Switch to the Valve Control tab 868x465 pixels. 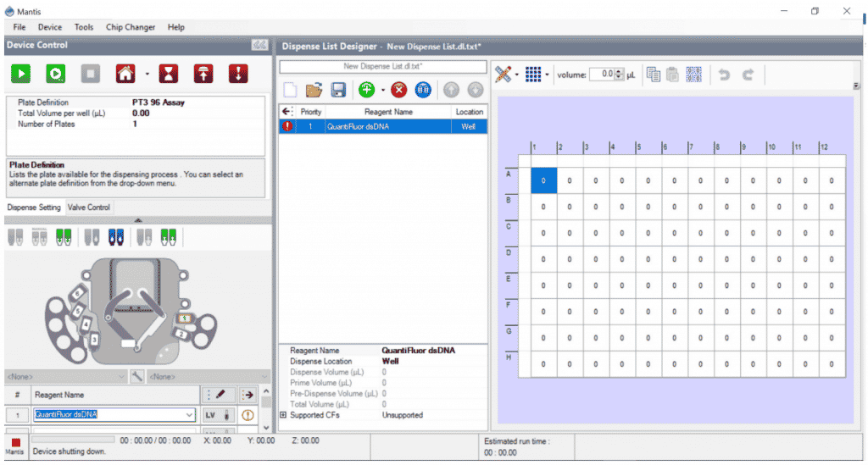pos(88,208)
